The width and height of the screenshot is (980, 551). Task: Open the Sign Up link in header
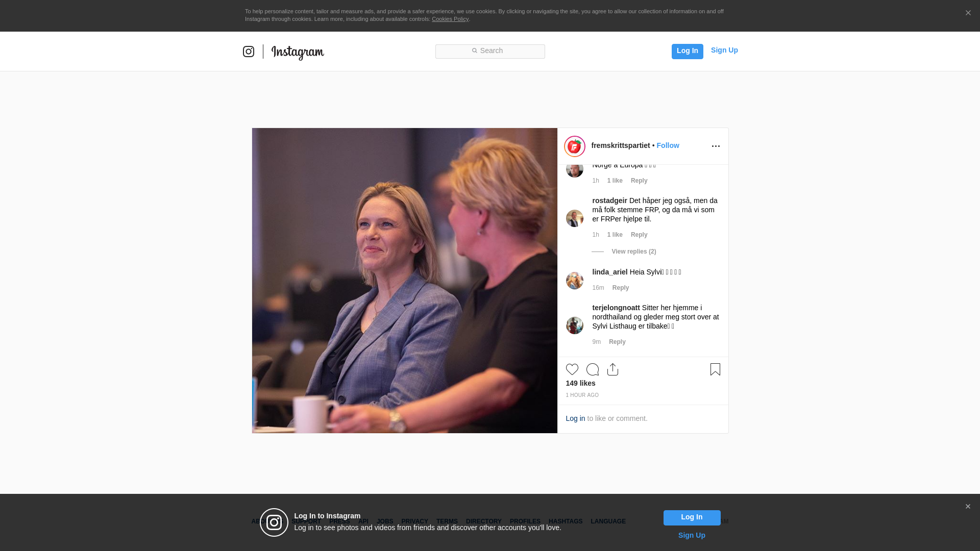[x=724, y=50]
